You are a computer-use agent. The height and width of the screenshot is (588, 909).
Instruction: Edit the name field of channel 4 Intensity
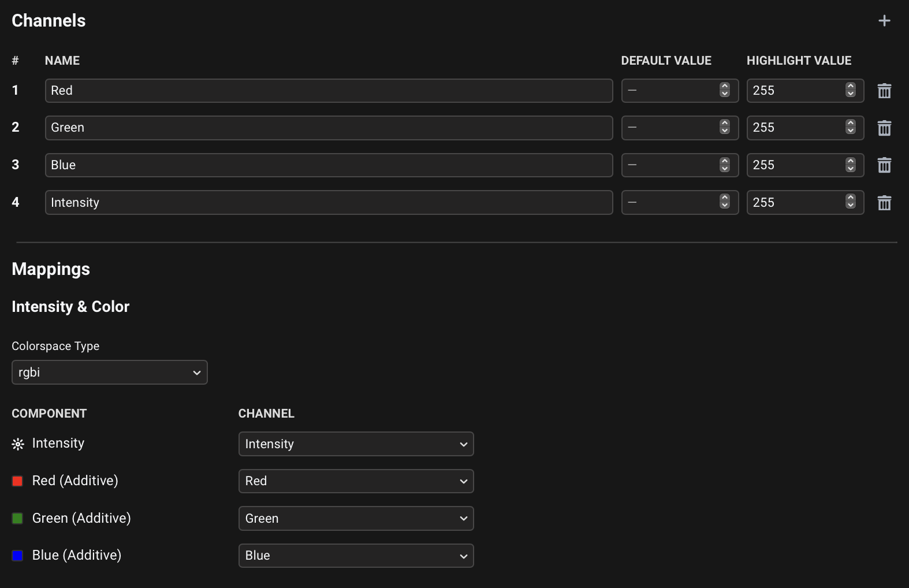tap(329, 202)
